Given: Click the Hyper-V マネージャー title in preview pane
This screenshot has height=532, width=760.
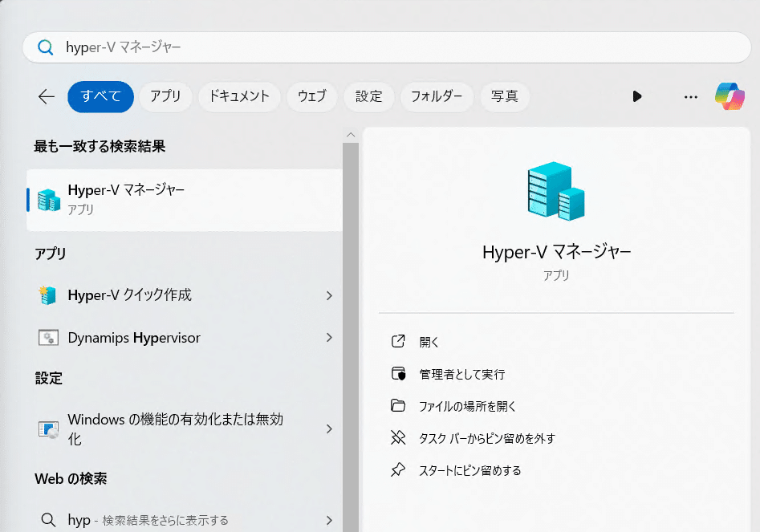Looking at the screenshot, I should coord(556,252).
